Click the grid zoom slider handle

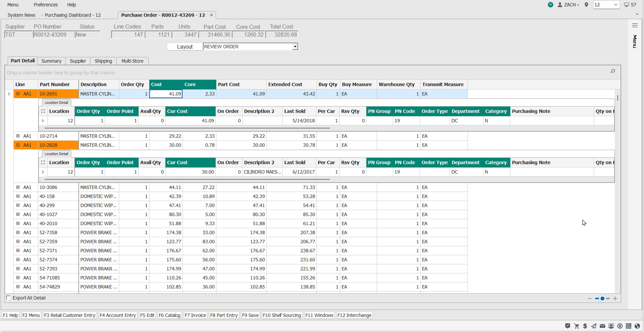(x=602, y=298)
